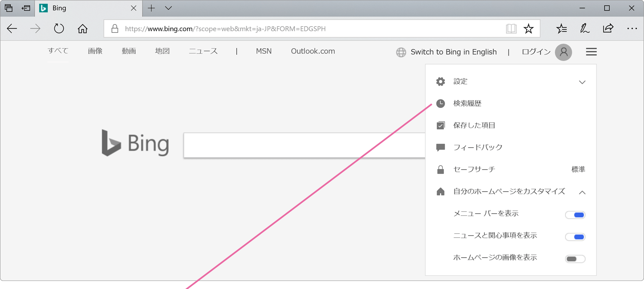
Task: Click the Add notes pen icon
Action: pos(584,29)
